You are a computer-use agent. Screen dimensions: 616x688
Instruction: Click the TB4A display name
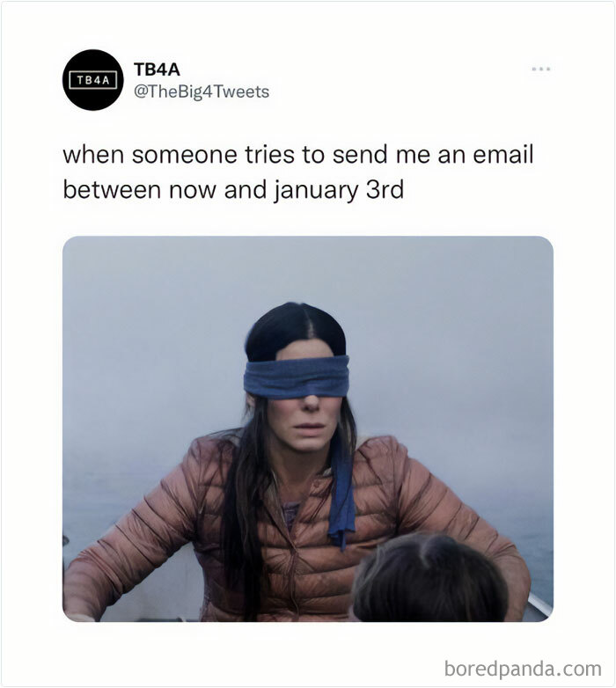[x=157, y=70]
